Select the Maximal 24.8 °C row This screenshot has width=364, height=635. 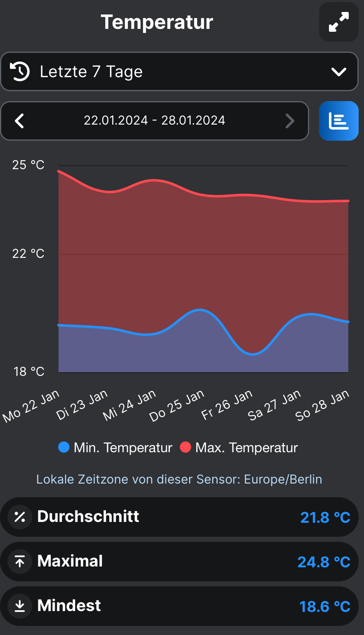179,562
